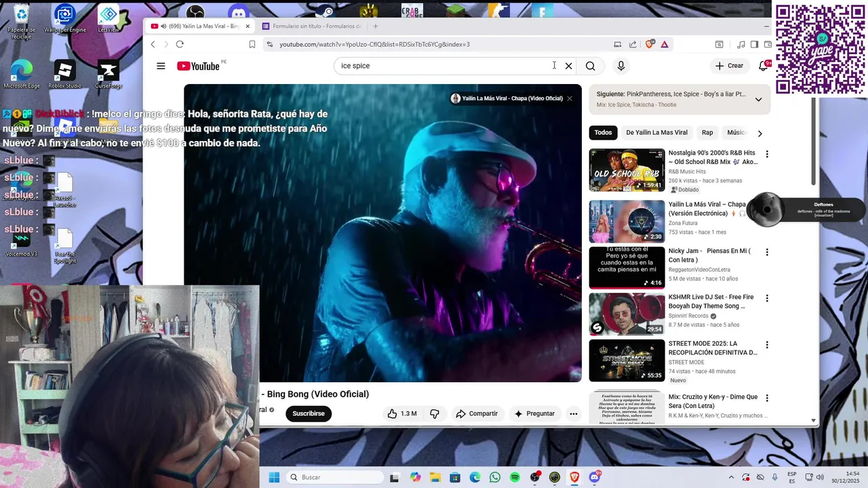Run search with the magnifier button
Viewport: 868px width, 488px height.
591,66
